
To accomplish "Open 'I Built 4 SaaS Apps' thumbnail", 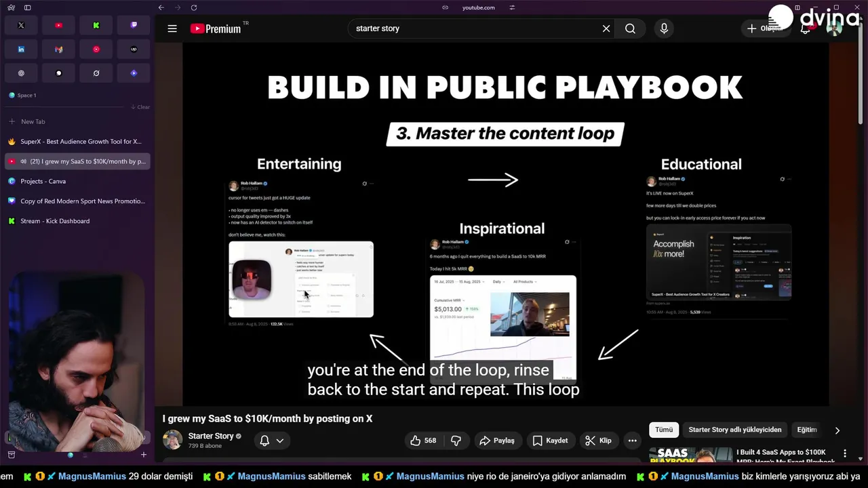I will click(690, 455).
